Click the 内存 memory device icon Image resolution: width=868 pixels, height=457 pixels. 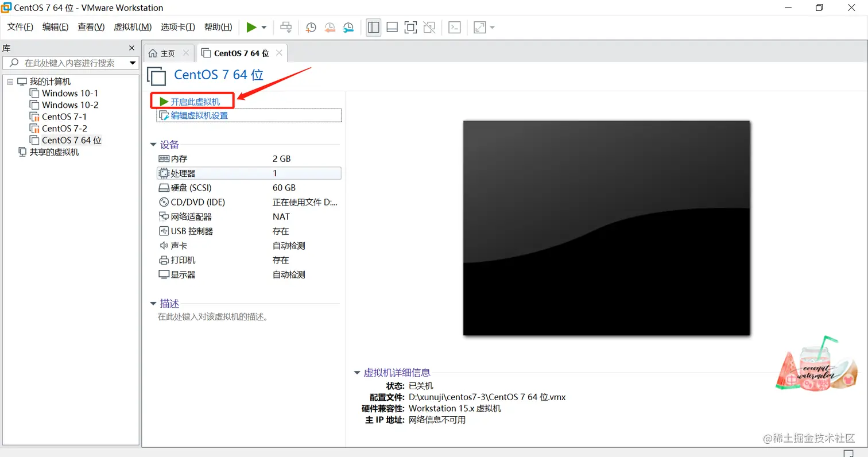pos(164,158)
